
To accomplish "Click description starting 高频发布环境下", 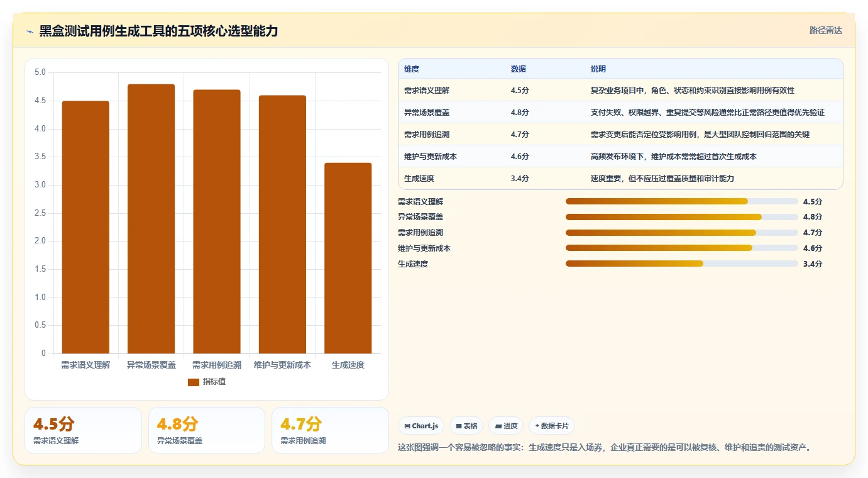I will click(x=674, y=157).
